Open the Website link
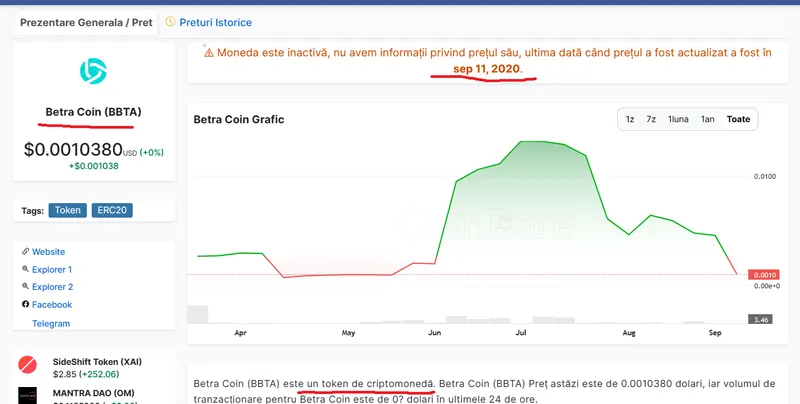Image resolution: width=800 pixels, height=404 pixels. click(48, 251)
